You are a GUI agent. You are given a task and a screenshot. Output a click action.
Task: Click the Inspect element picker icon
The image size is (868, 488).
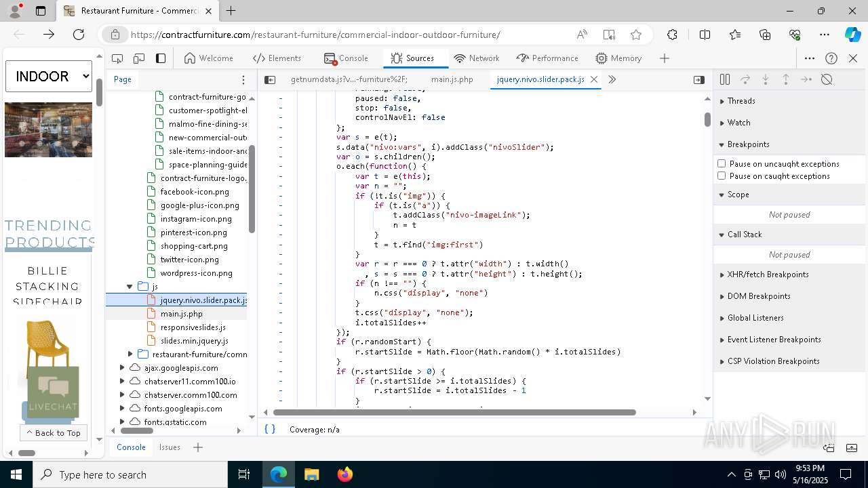tap(117, 58)
